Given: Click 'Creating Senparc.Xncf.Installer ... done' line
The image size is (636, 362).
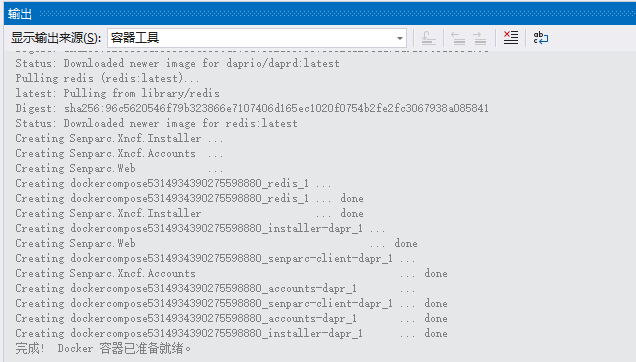Looking at the screenshot, I should 189,213.
